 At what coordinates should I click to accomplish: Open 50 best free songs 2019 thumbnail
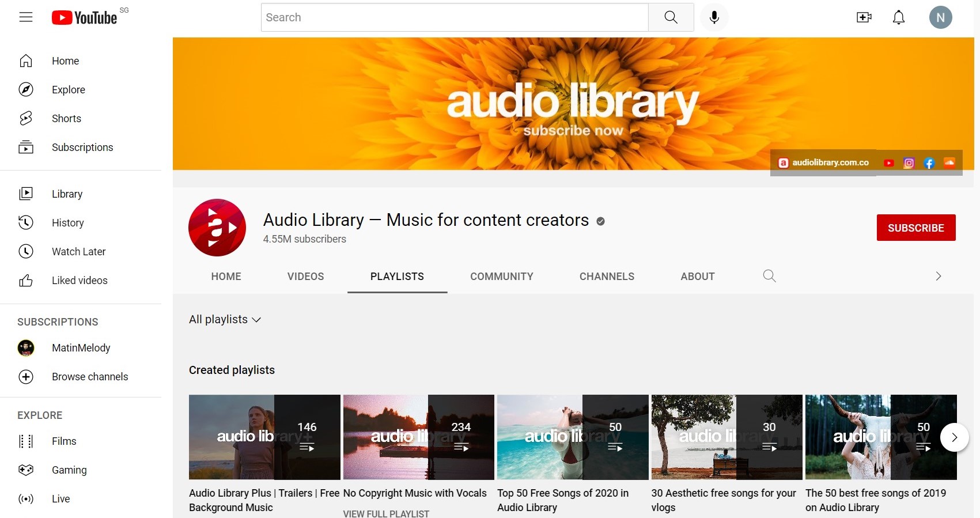click(881, 437)
